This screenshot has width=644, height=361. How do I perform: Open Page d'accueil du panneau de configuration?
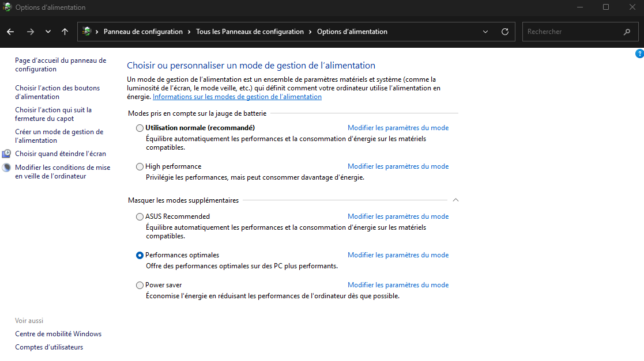pyautogui.click(x=61, y=65)
